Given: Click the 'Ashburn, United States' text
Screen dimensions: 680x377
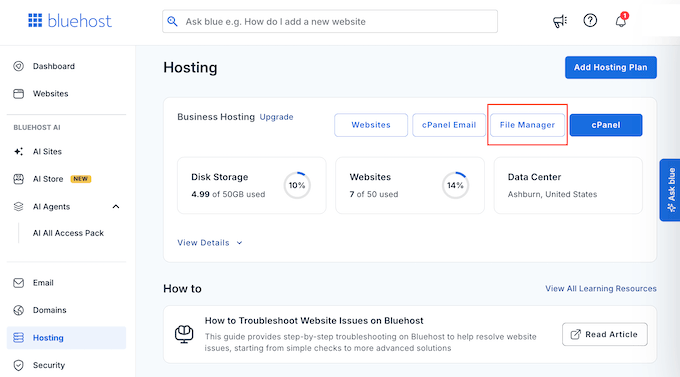Looking at the screenshot, I should 552,194.
